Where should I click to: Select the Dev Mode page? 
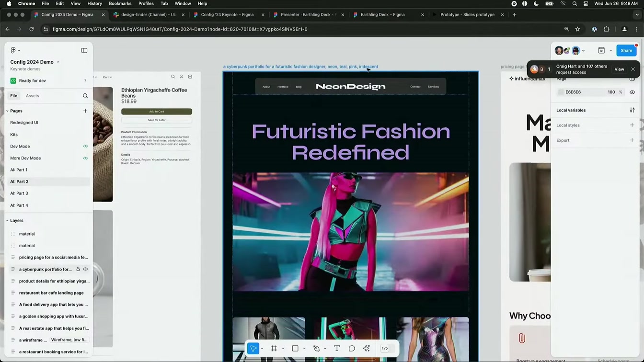point(20,147)
